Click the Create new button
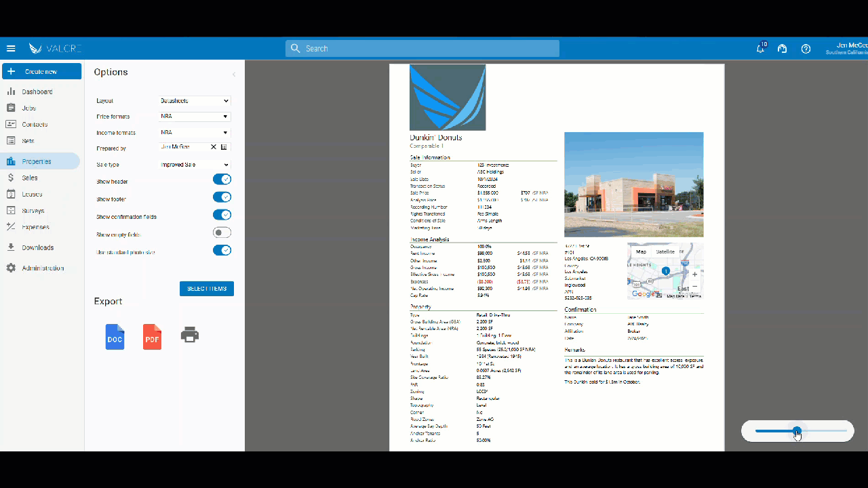Viewport: 868px width, 488px height. [41, 71]
